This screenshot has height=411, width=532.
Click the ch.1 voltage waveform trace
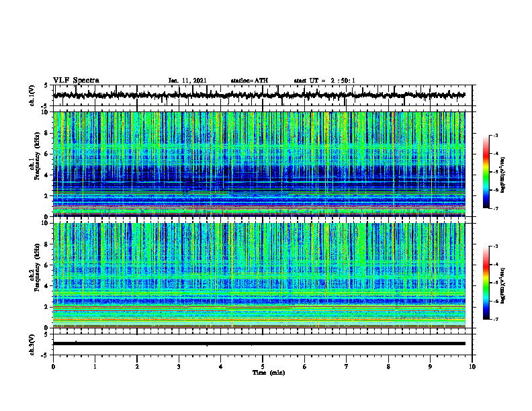[259, 95]
